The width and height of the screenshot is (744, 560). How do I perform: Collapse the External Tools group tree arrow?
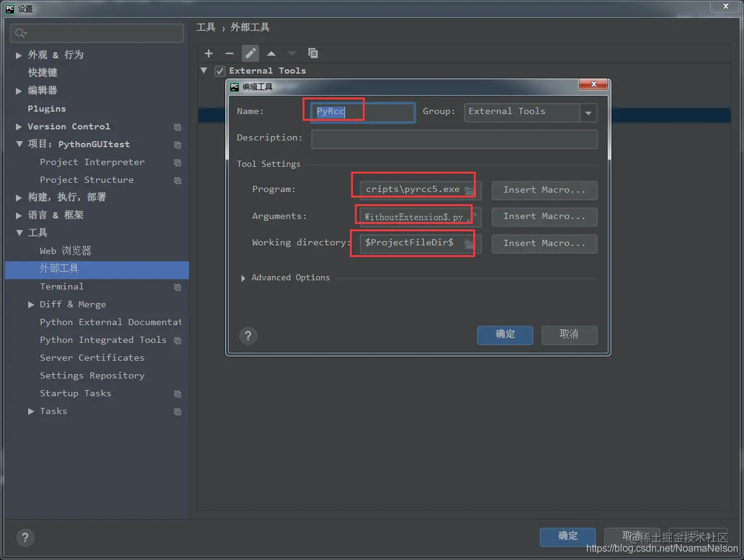(x=204, y=71)
